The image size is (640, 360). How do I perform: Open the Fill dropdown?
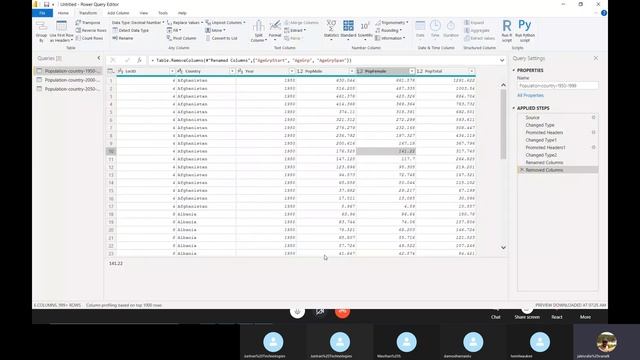point(174,30)
